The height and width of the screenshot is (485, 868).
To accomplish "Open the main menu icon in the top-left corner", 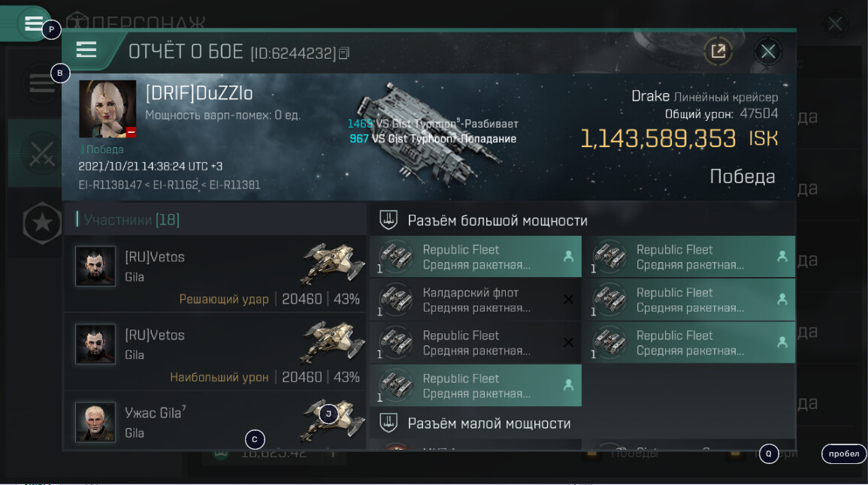I will pos(33,23).
